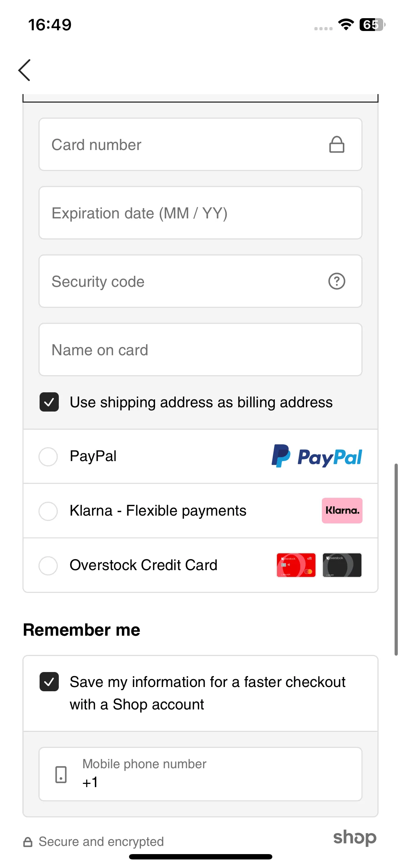Click the black Overstock card image
The height and width of the screenshot is (868, 401).
342,565
